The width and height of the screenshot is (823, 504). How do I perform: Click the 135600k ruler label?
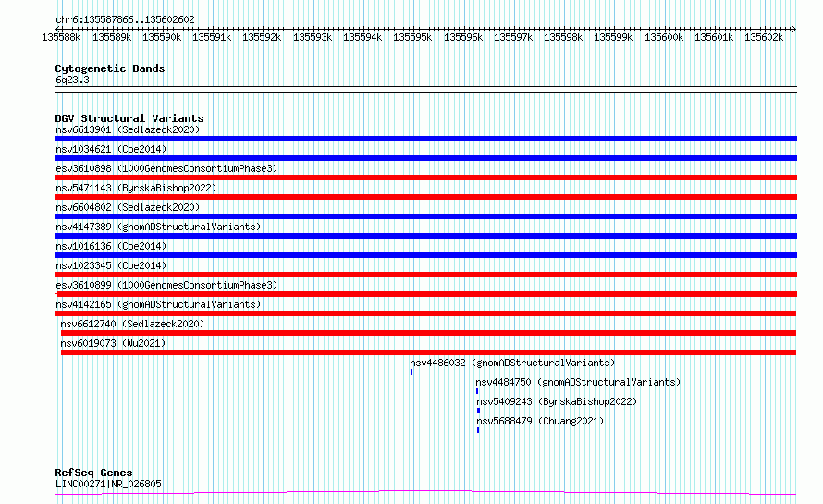[663, 37]
